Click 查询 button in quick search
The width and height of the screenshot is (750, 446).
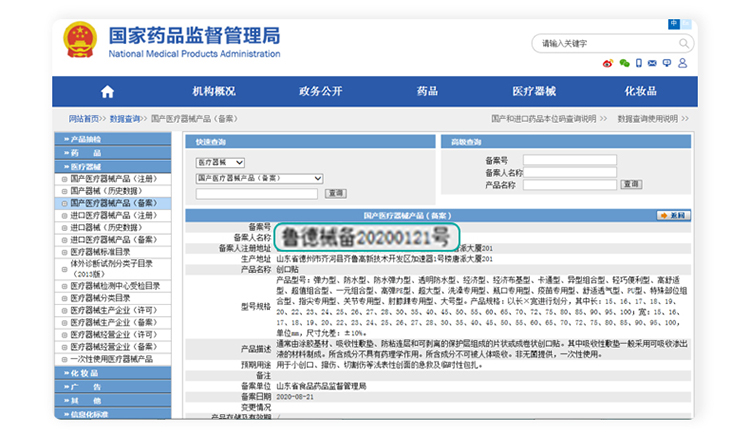[x=335, y=193]
